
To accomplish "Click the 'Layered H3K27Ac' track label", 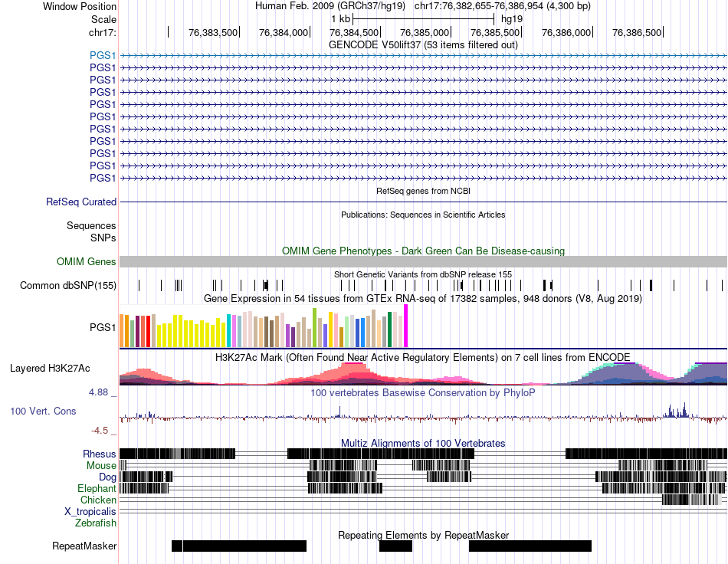I will pos(50,368).
